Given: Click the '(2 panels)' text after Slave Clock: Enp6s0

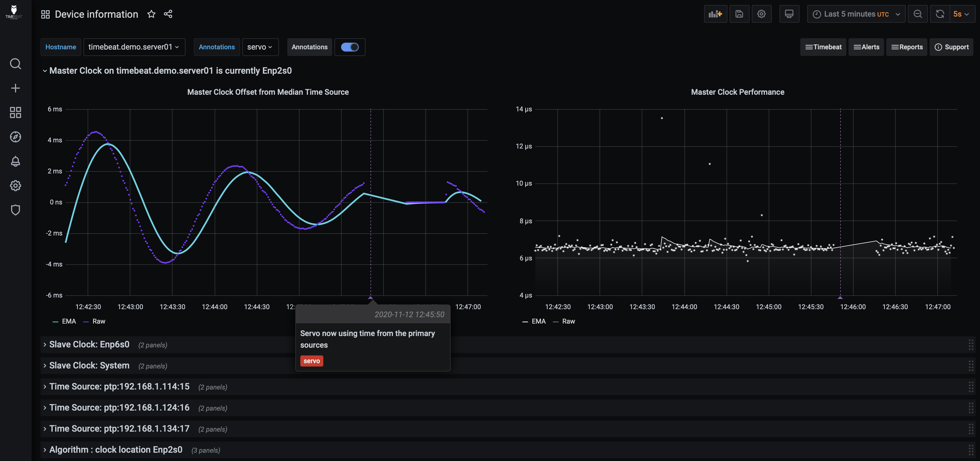Looking at the screenshot, I should [x=153, y=345].
